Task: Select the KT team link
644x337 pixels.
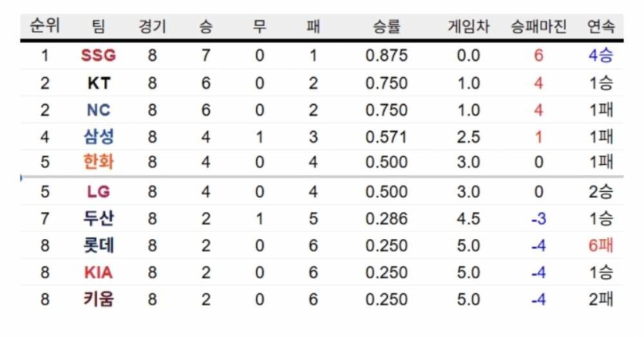Action: (98, 83)
